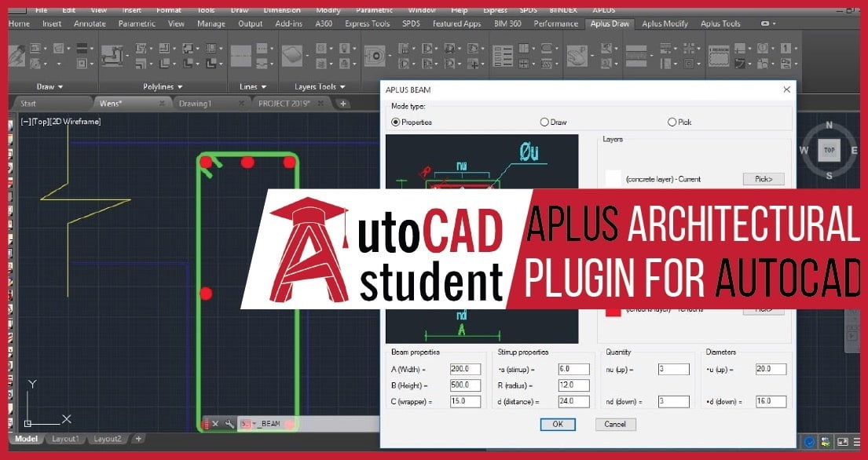868x460 pixels.
Task: Close the Drawing1 file tab
Action: pos(241,104)
